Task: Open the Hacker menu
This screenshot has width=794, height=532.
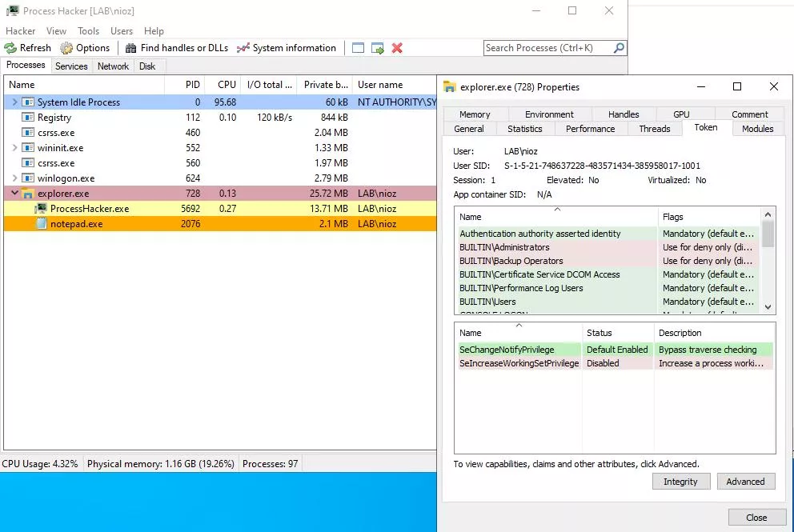Action: point(20,30)
